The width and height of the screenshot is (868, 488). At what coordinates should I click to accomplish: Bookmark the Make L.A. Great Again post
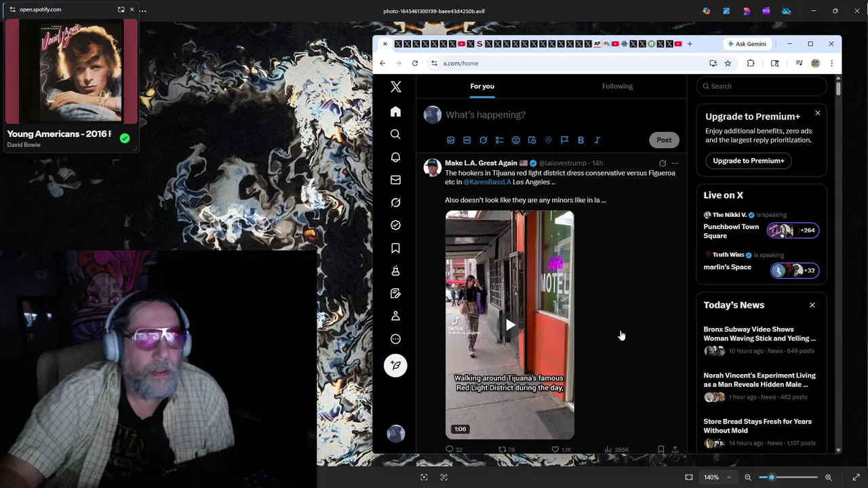(x=660, y=449)
